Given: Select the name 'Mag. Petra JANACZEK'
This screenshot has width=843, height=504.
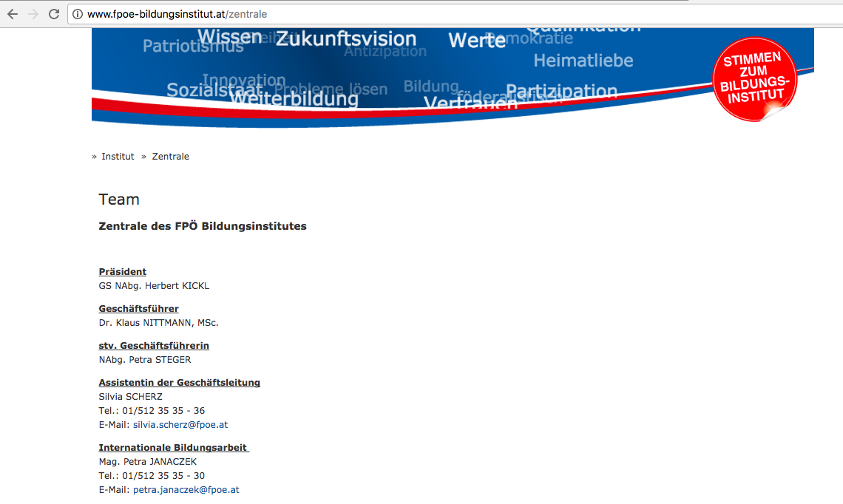Looking at the screenshot, I should pyautogui.click(x=148, y=462).
